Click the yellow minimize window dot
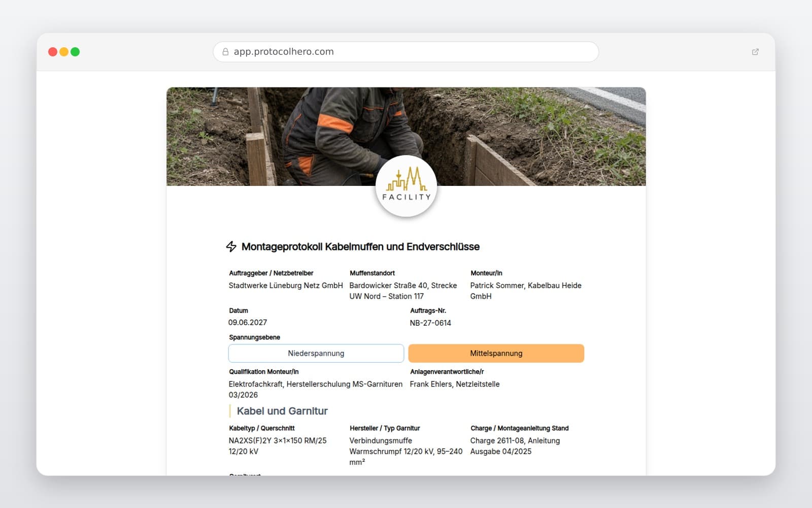The width and height of the screenshot is (812, 508). pyautogui.click(x=64, y=52)
